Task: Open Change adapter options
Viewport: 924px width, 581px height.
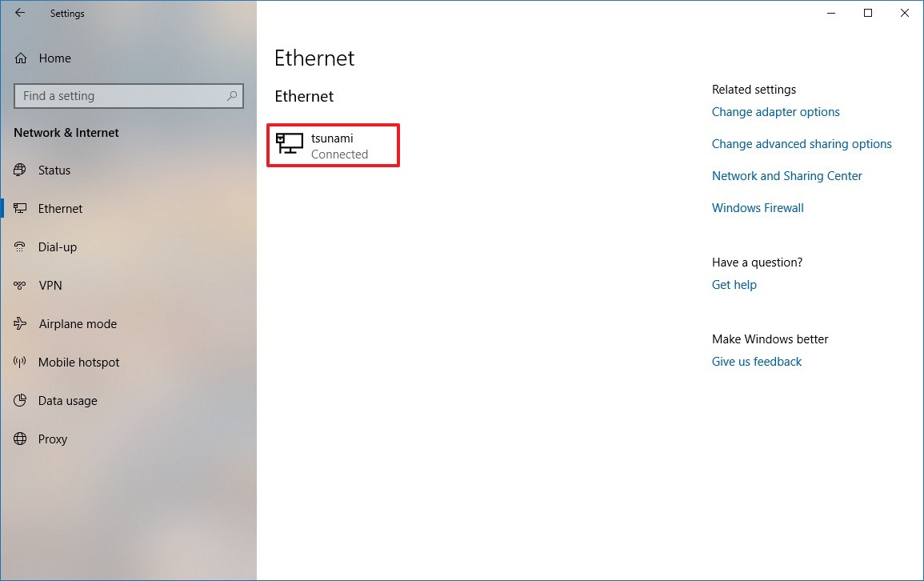Action: point(775,111)
